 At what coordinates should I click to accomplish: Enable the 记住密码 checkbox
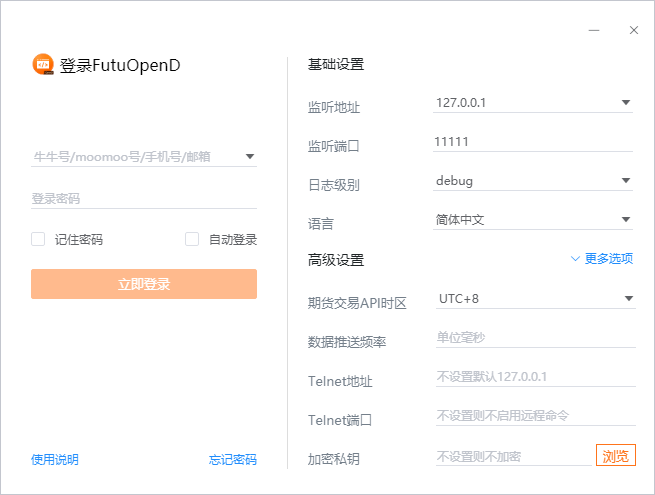point(38,239)
